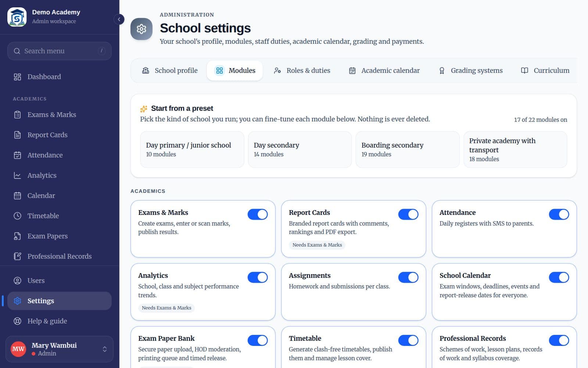Switch to the Academic calendar tab
588x368 pixels.
(384, 71)
